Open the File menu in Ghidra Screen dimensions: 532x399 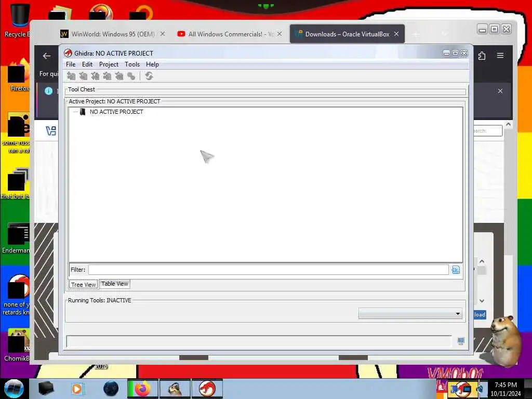click(x=71, y=64)
